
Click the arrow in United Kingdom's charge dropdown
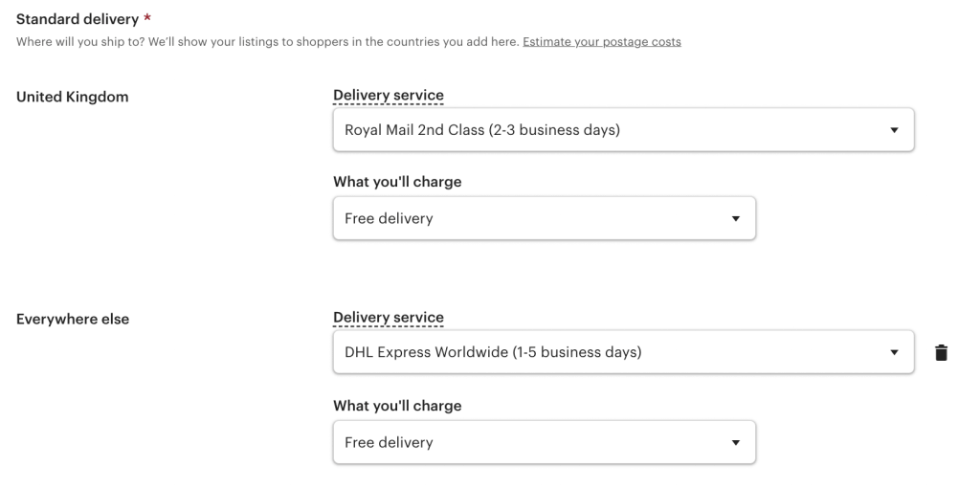pos(735,219)
